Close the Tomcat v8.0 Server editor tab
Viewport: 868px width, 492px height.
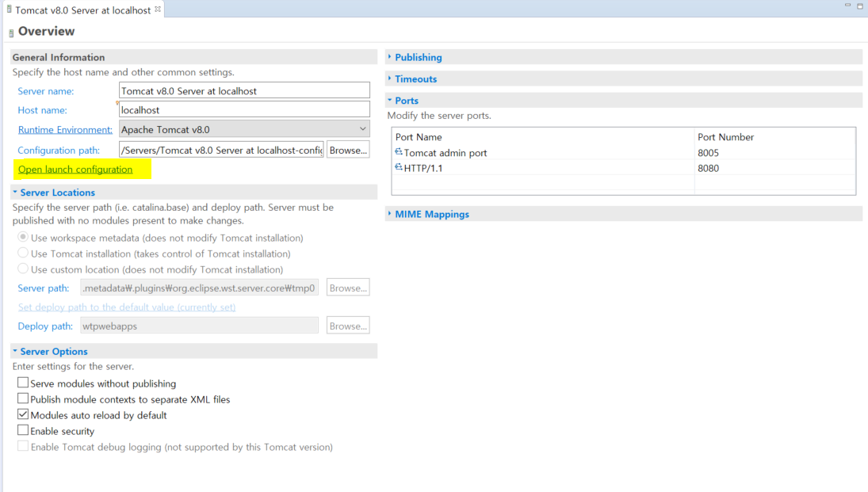(158, 9)
